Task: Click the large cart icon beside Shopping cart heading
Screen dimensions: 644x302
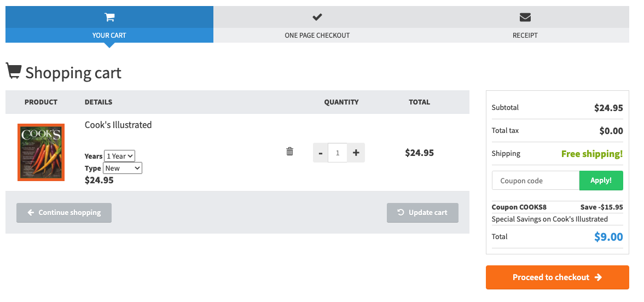Action: (14, 71)
